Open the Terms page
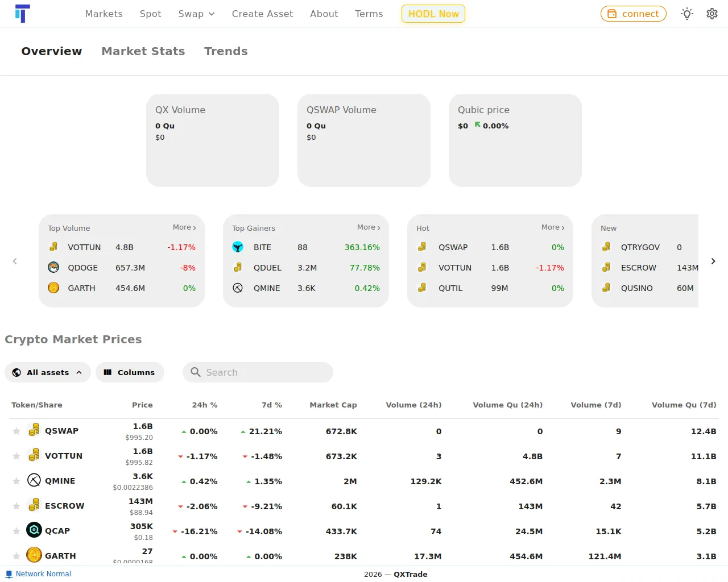Screen dimensions: 728x582 click(369, 14)
